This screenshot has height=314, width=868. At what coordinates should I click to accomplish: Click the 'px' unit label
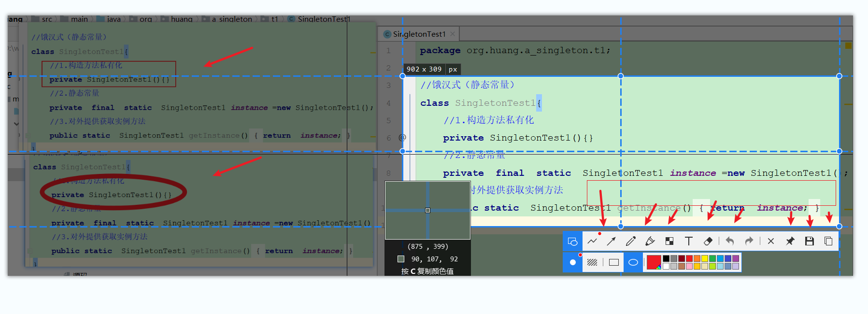pyautogui.click(x=453, y=69)
